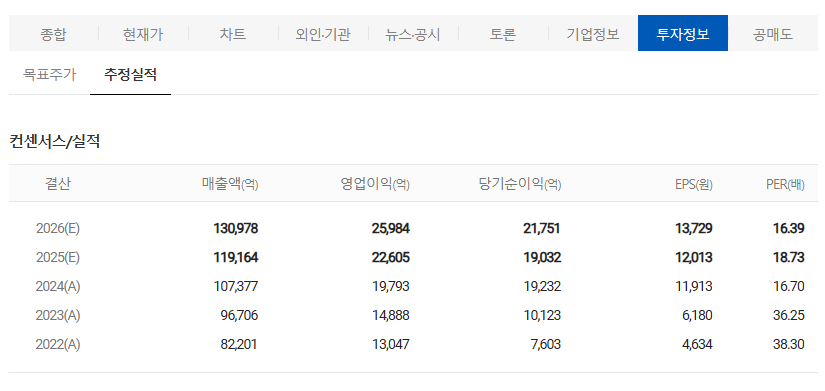The height and width of the screenshot is (391, 825).
Task: Click PER value 18.73
Action: click(789, 257)
